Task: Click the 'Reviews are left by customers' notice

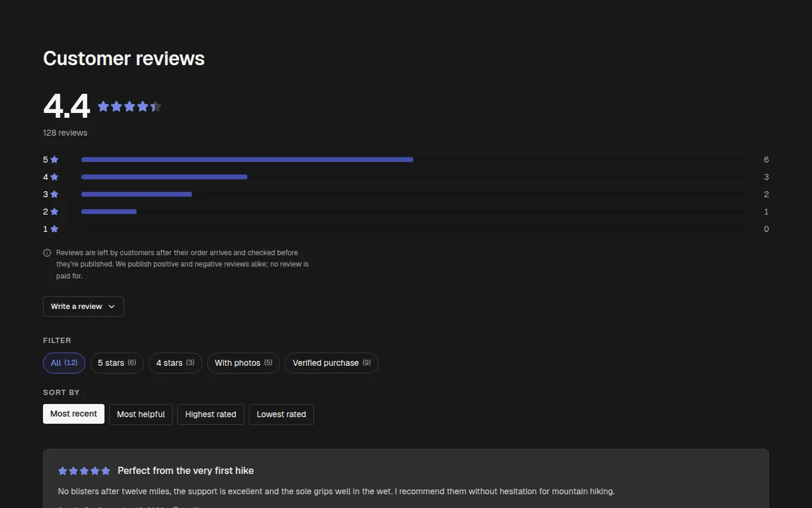Action: click(x=182, y=264)
